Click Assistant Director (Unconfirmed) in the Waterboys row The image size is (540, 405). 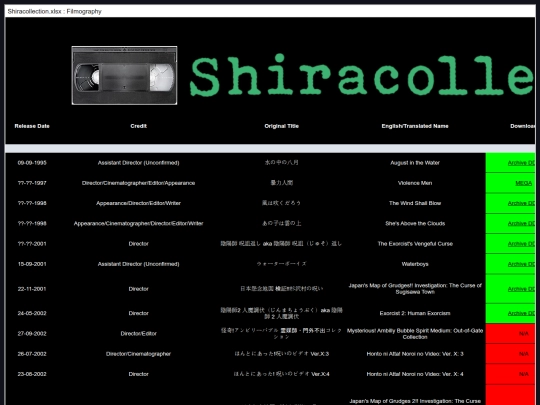click(138, 264)
